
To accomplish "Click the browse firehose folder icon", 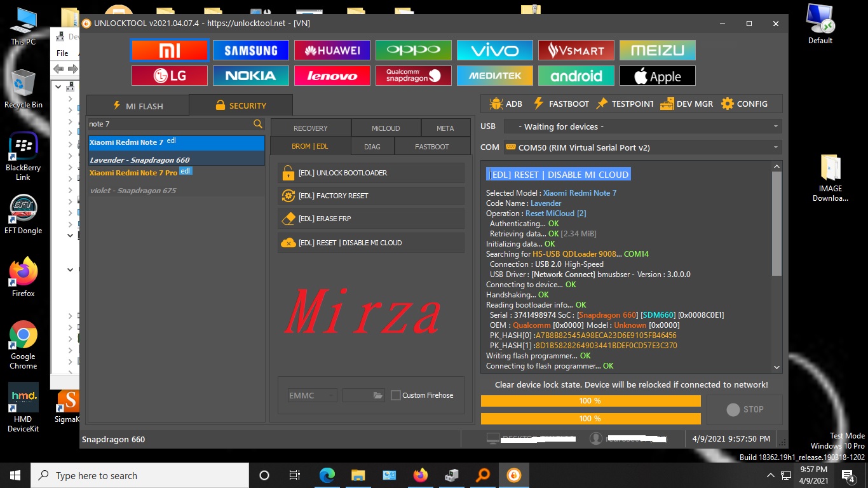I will 378,395.
